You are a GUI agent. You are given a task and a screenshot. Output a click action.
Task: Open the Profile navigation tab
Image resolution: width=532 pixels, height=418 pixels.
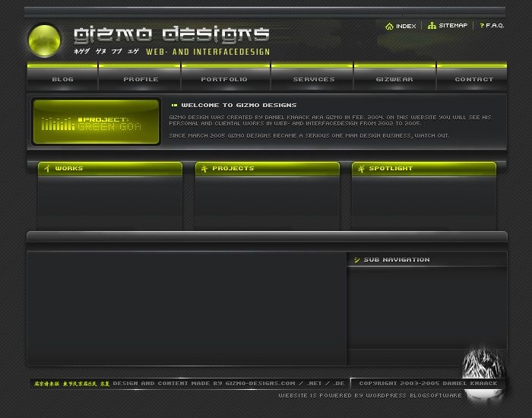tap(141, 79)
